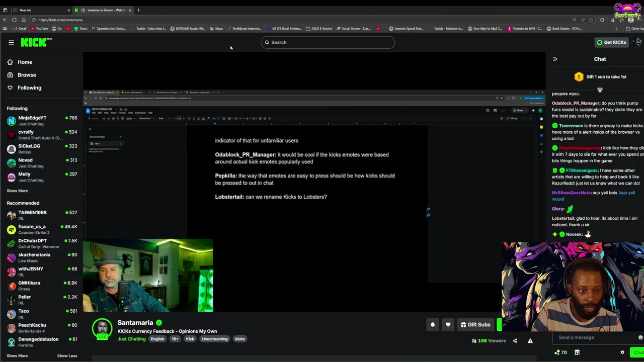Screen dimensions: 644x362
Task: Open the hamburger sidebar menu
Action: click(11, 43)
